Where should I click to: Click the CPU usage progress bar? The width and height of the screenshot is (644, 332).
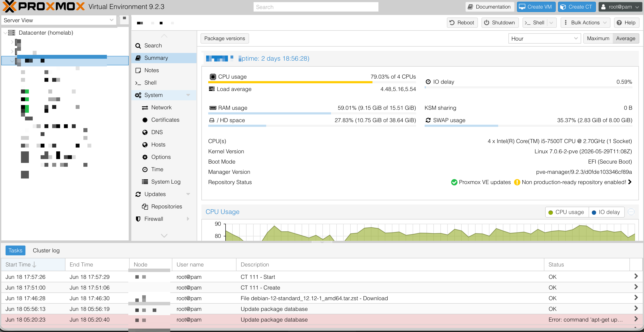point(312,82)
